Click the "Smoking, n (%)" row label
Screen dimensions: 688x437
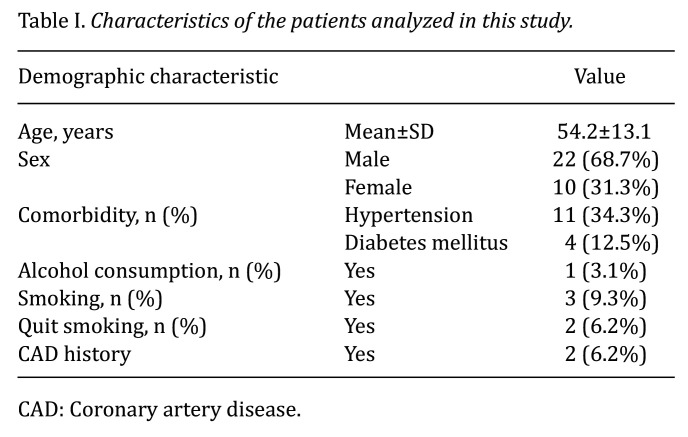(x=90, y=298)
